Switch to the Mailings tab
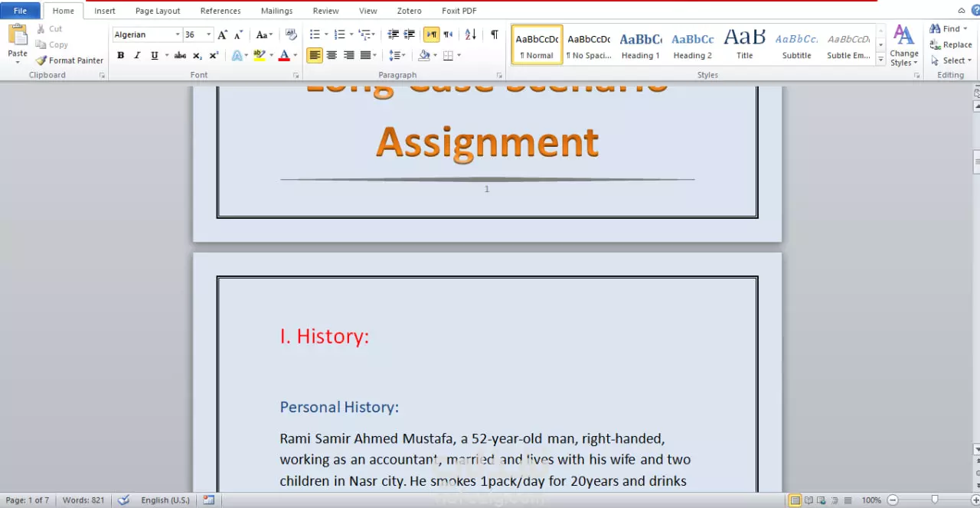This screenshot has height=508, width=980. [x=276, y=11]
